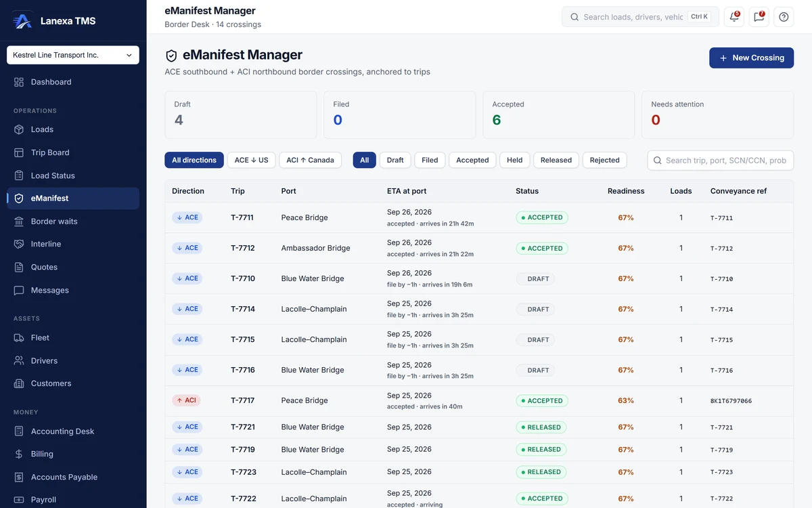Click the ACI direction badge for T-7717
Screen dimensions: 812x508
186,400
